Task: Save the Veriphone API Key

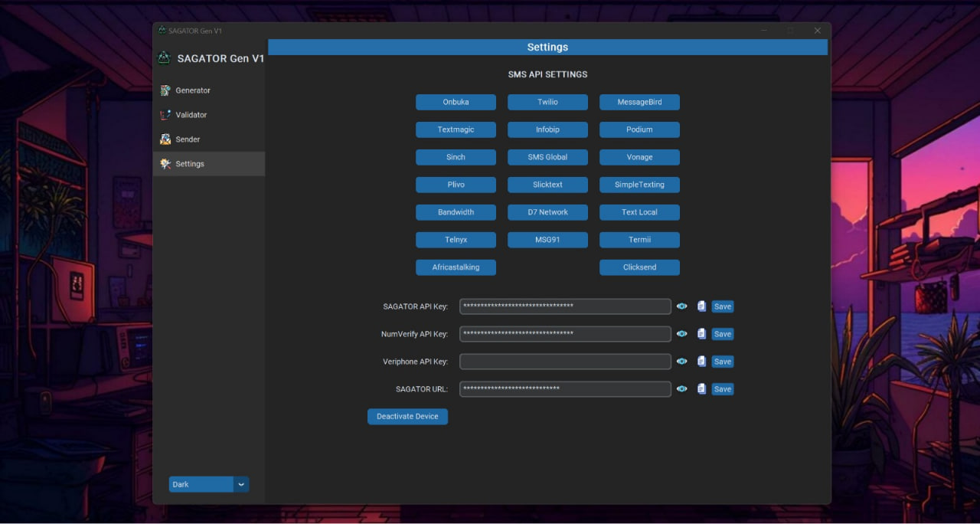Action: point(723,362)
